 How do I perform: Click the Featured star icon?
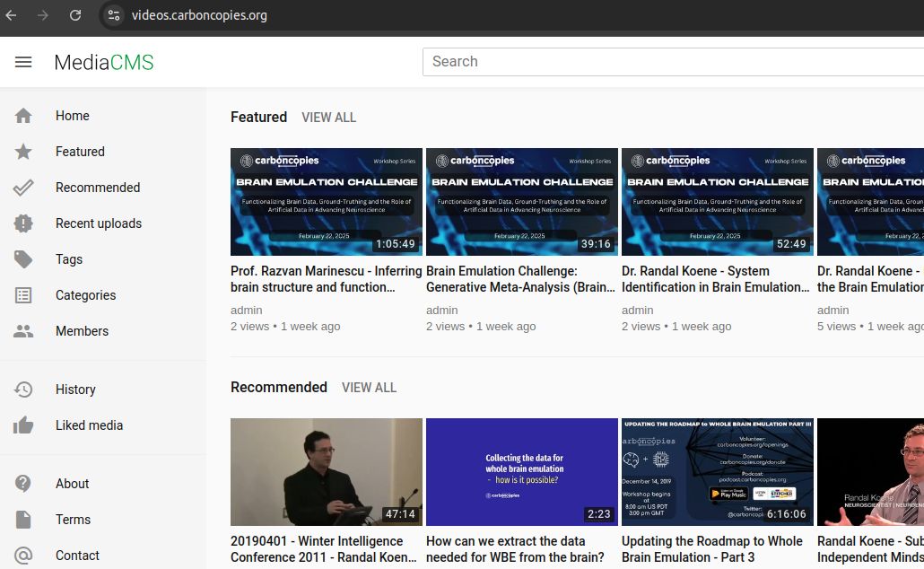(x=23, y=152)
